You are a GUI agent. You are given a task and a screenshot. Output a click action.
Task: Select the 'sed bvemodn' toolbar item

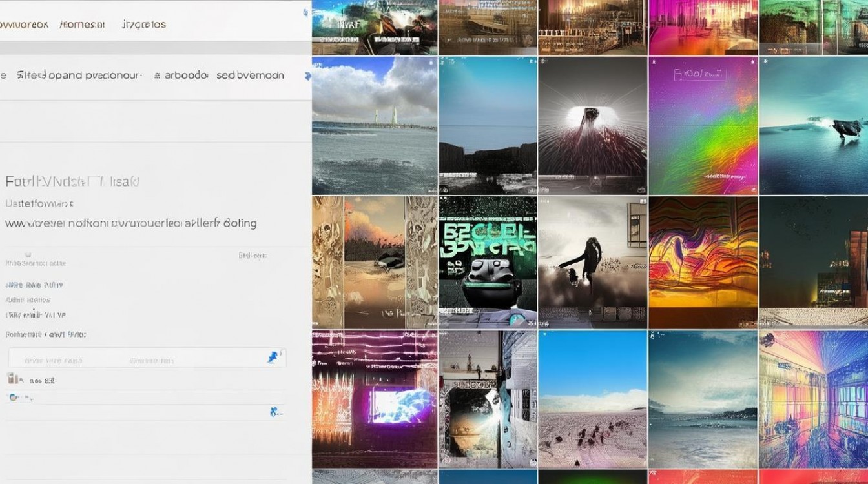(x=250, y=76)
